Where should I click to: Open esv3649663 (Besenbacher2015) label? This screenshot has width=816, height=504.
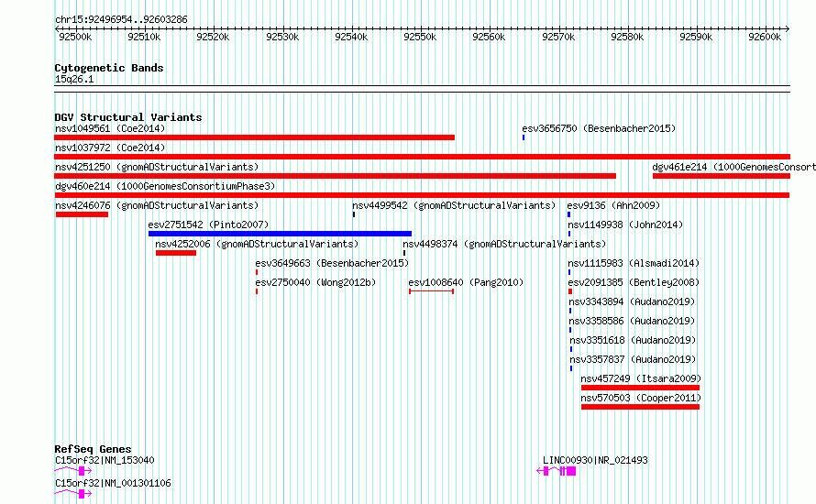coord(332,263)
